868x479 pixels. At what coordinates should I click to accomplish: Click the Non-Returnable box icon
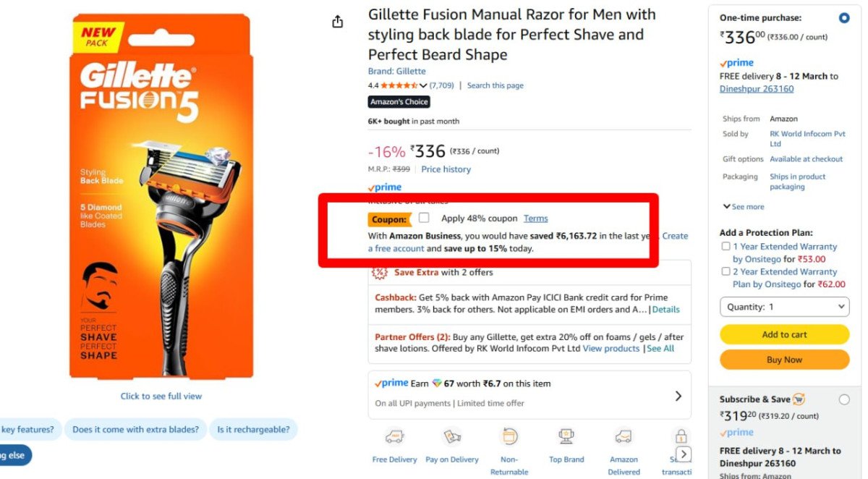click(509, 437)
